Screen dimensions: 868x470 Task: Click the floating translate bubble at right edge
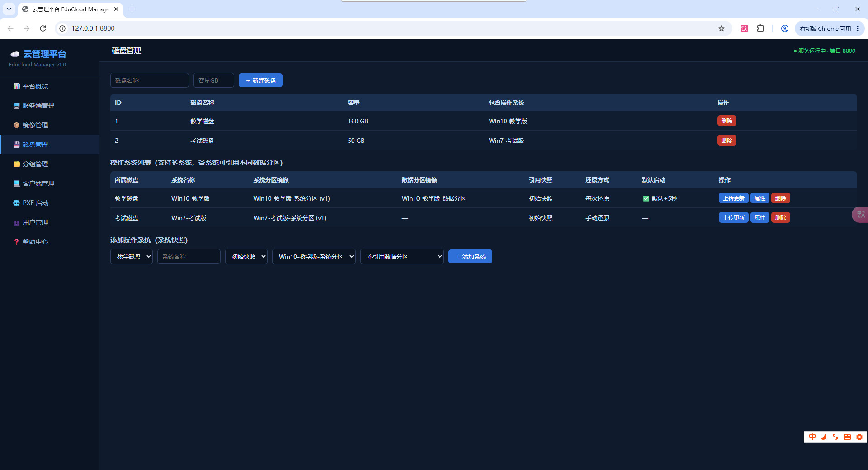(860, 215)
